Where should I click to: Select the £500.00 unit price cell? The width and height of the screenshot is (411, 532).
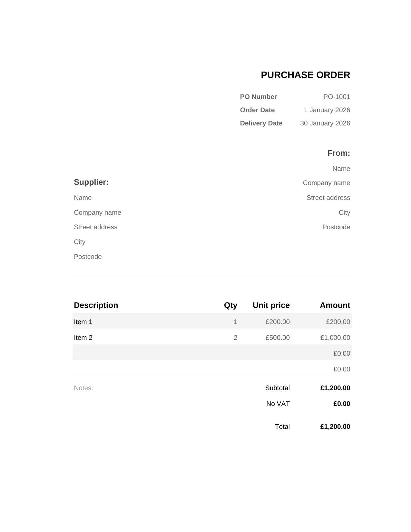278,338
